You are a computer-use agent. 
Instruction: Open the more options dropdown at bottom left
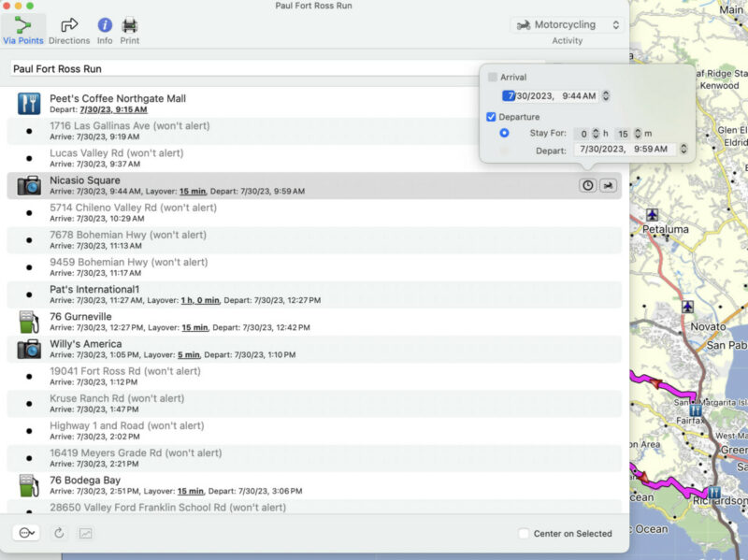click(x=26, y=533)
